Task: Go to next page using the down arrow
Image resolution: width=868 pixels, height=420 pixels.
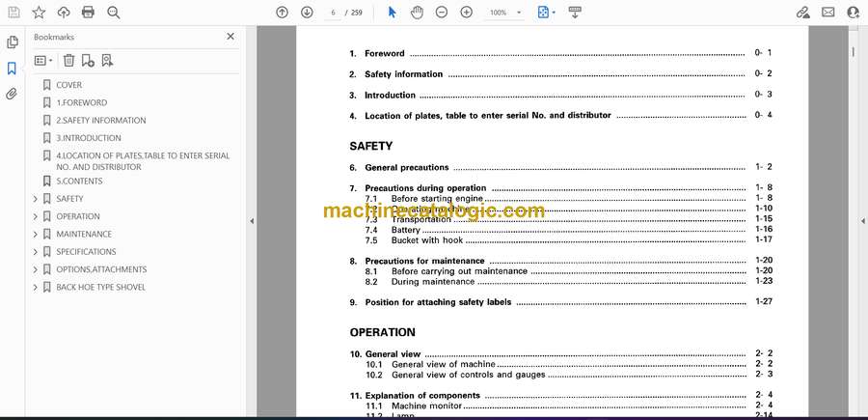Action: (307, 13)
